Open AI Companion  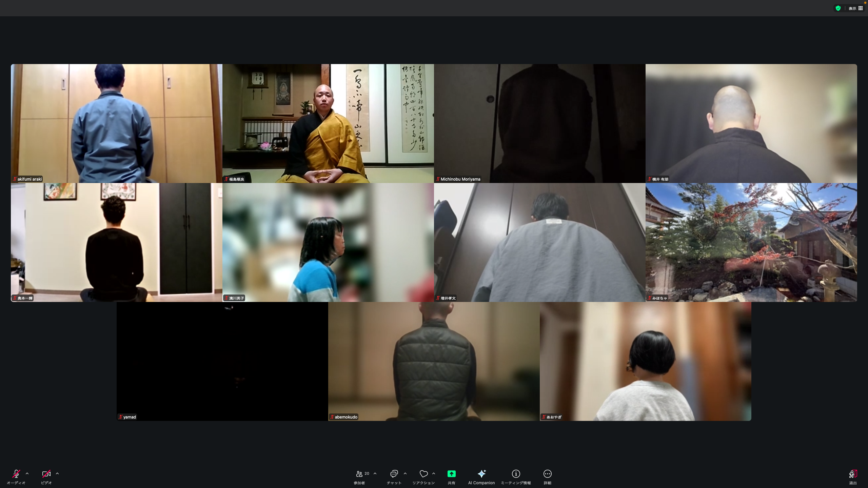[481, 474]
